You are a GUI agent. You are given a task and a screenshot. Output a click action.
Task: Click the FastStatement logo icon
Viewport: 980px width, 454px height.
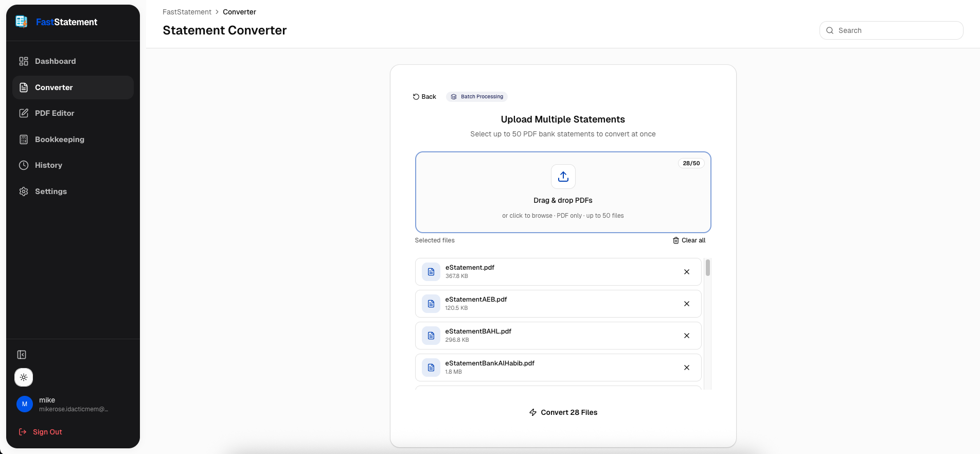pos(22,22)
